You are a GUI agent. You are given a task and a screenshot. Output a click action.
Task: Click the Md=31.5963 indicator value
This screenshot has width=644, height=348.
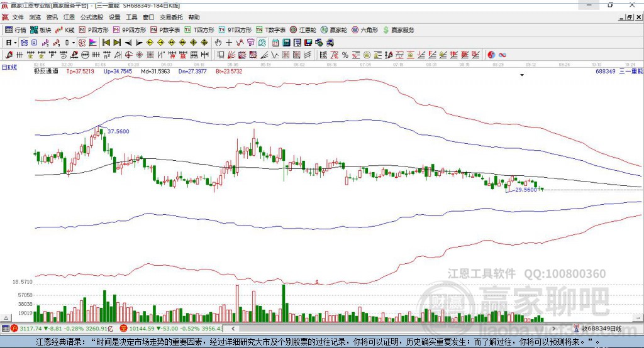pos(155,71)
